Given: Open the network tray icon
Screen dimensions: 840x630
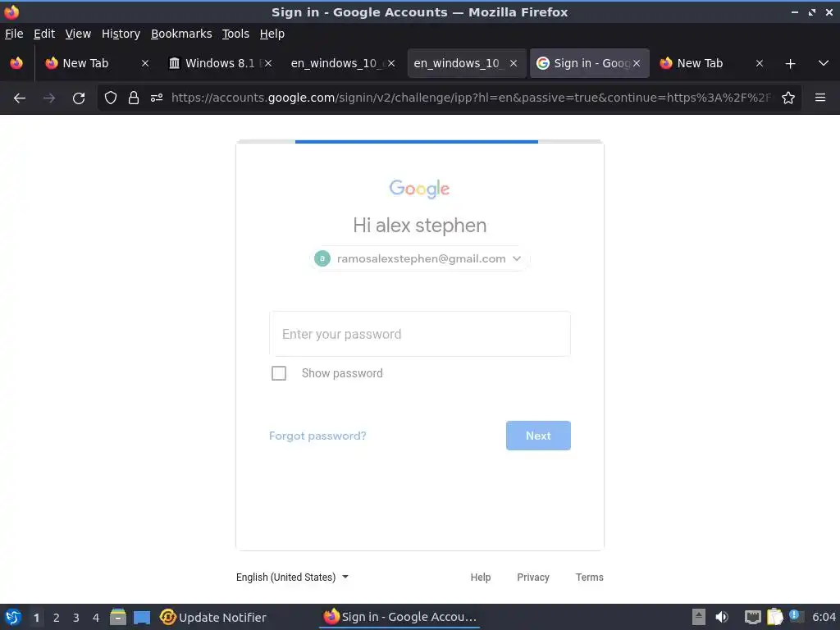Looking at the screenshot, I should [753, 618].
